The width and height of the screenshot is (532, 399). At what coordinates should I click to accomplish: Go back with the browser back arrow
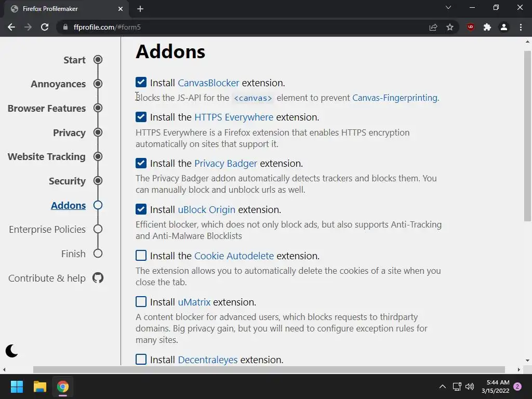pyautogui.click(x=11, y=27)
